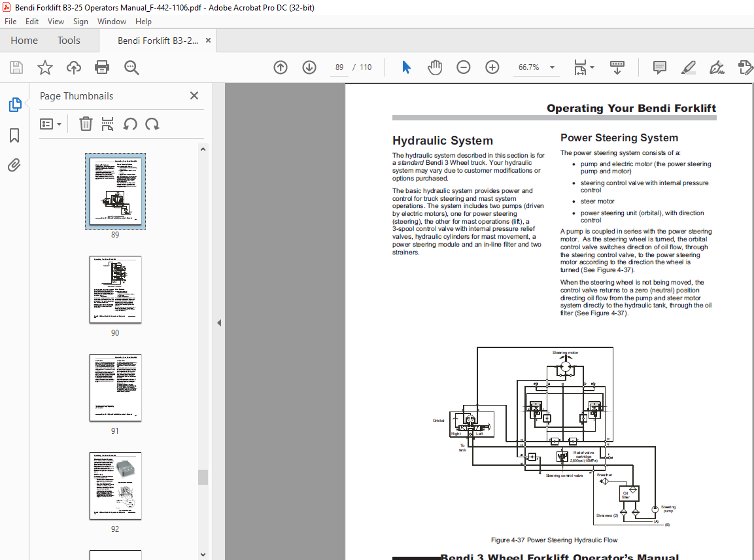Click the upload to cloud icon
Viewport: 754px width, 560px height.
click(x=74, y=67)
